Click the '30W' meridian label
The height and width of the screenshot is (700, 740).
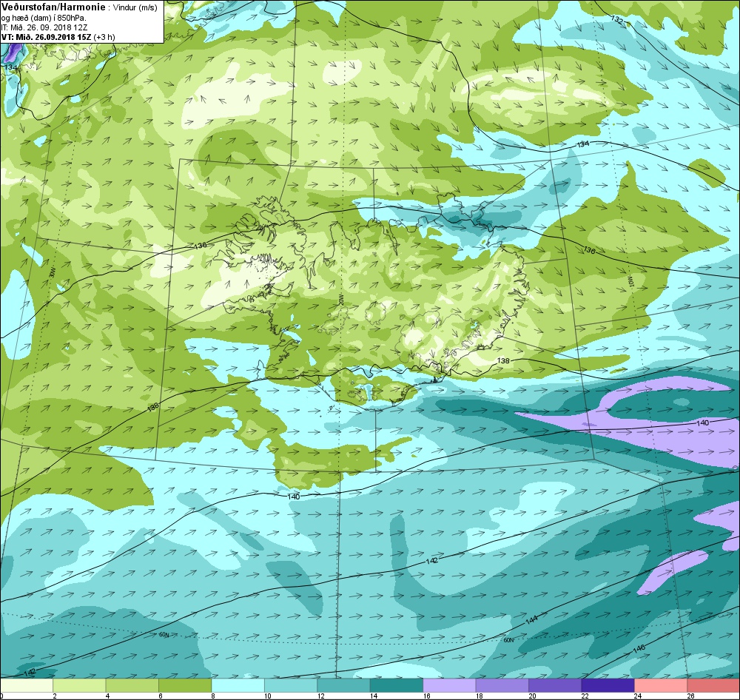[x=53, y=272]
